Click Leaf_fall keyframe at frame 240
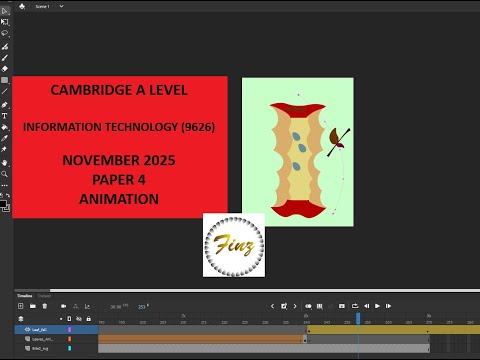Screen dimensions: 480x360 click(309, 330)
